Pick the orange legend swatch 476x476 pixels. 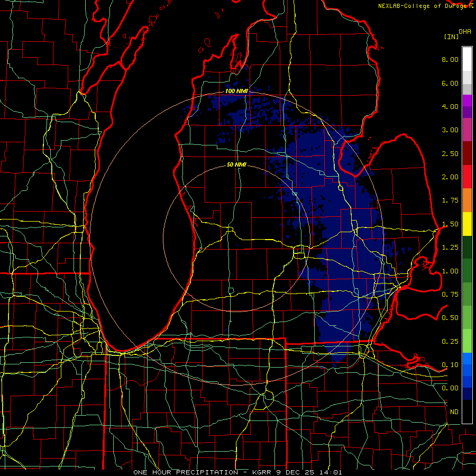click(x=467, y=200)
